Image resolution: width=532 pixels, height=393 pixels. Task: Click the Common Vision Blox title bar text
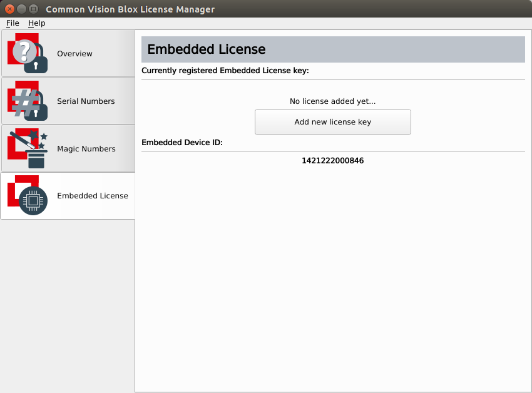130,9
